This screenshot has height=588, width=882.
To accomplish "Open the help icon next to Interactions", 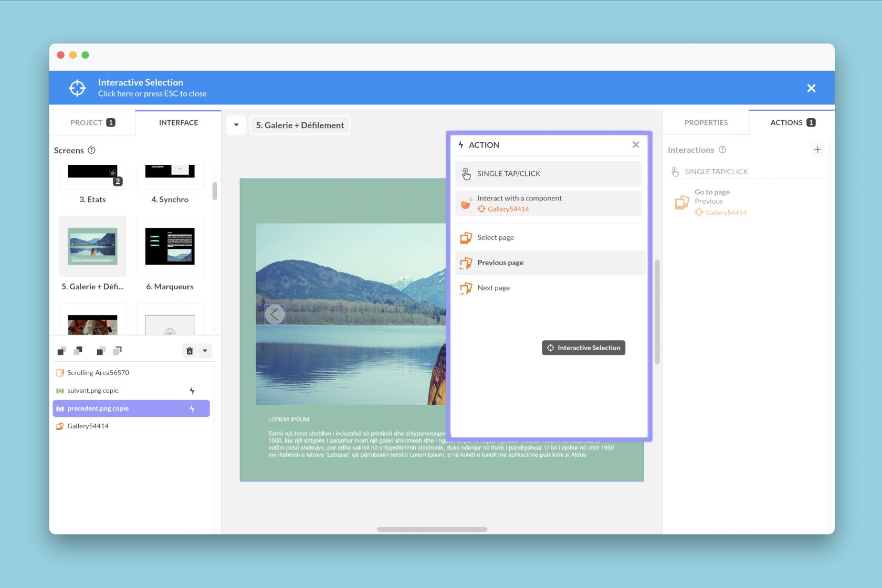I will point(722,150).
